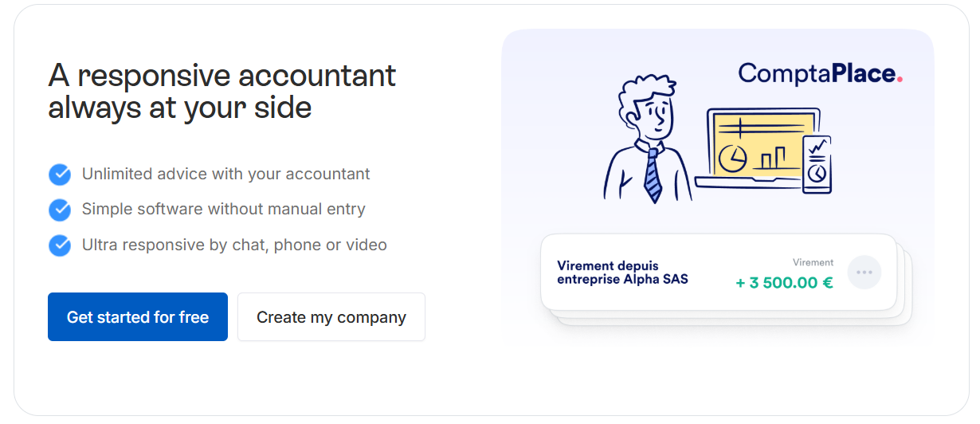The width and height of the screenshot is (980, 424).
Task: Click the checkmark beside "Ultra responsive"
Action: coord(60,245)
